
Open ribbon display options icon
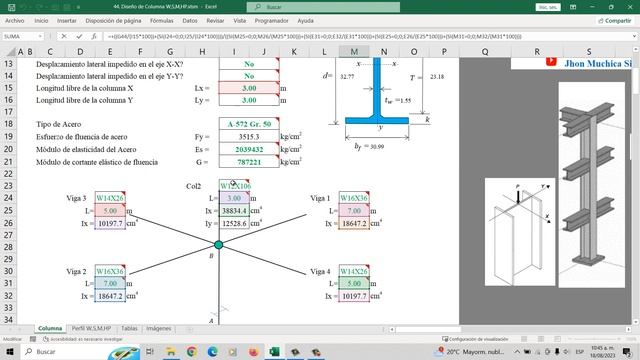pyautogui.click(x=573, y=7)
